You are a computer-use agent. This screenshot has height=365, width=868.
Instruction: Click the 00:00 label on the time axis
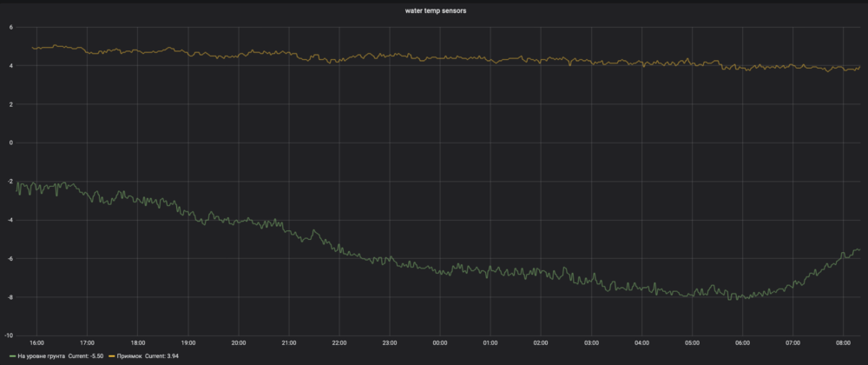point(440,342)
